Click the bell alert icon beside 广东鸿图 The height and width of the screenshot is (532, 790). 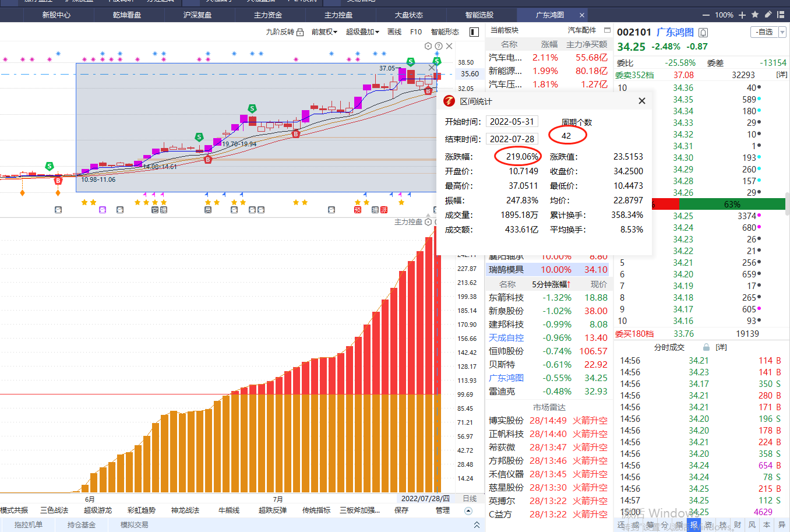pyautogui.click(x=703, y=33)
